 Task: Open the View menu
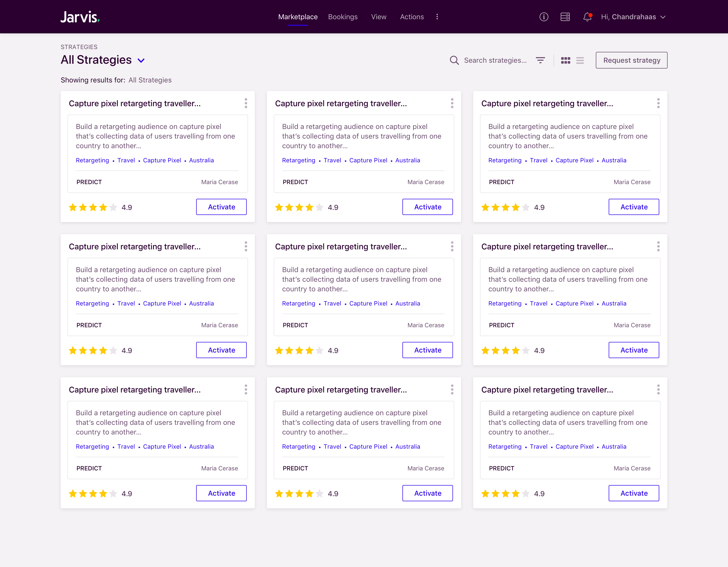(x=379, y=17)
